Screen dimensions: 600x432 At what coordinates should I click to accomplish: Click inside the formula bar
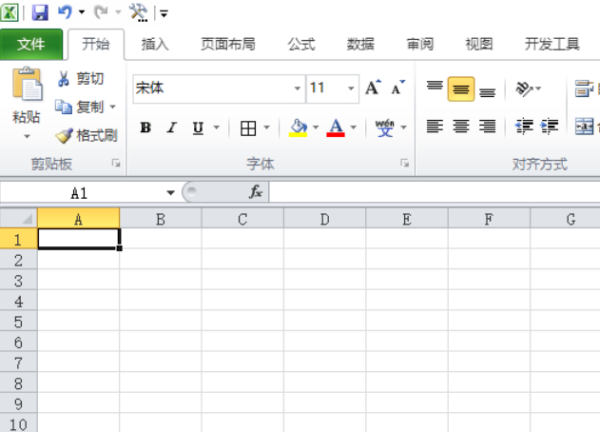point(435,192)
